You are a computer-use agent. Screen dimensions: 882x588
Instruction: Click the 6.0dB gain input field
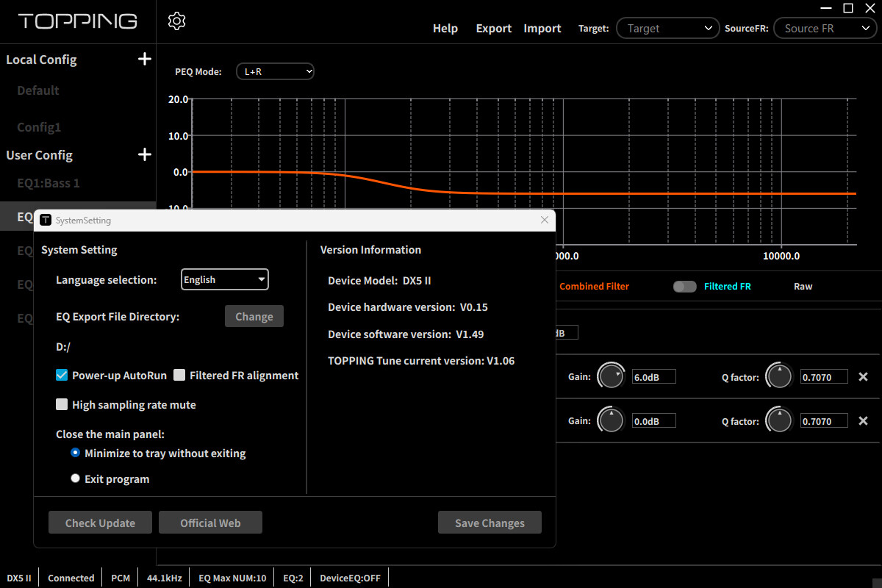pyautogui.click(x=654, y=377)
